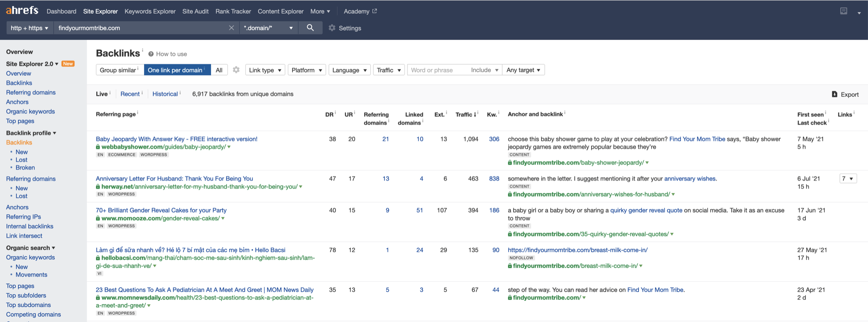Click Keywords value 838 in herway row

(494, 179)
